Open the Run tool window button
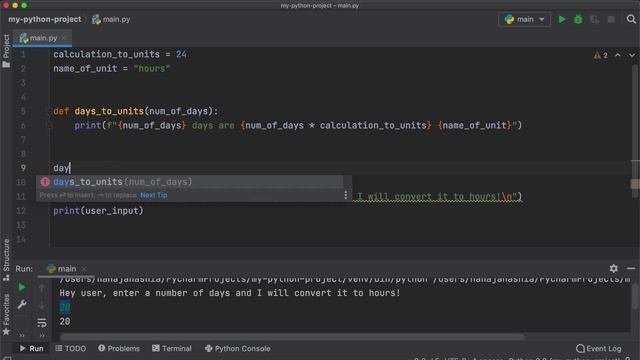 coord(31,349)
